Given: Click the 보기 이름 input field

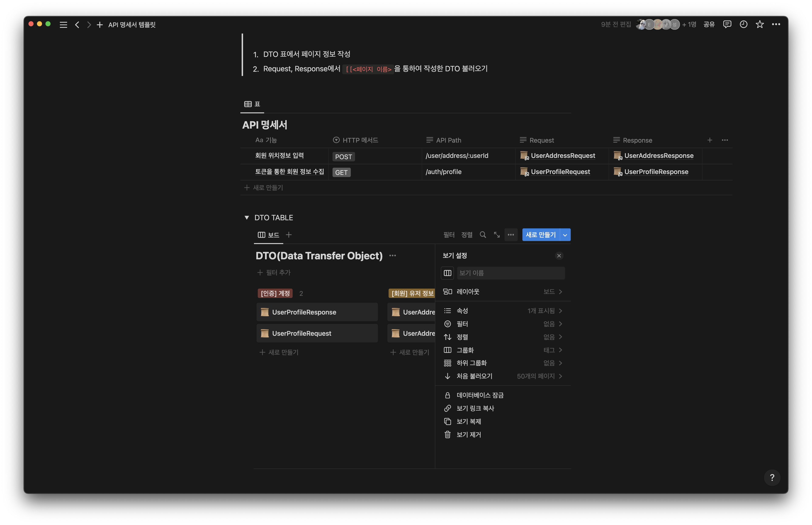Looking at the screenshot, I should 510,273.
